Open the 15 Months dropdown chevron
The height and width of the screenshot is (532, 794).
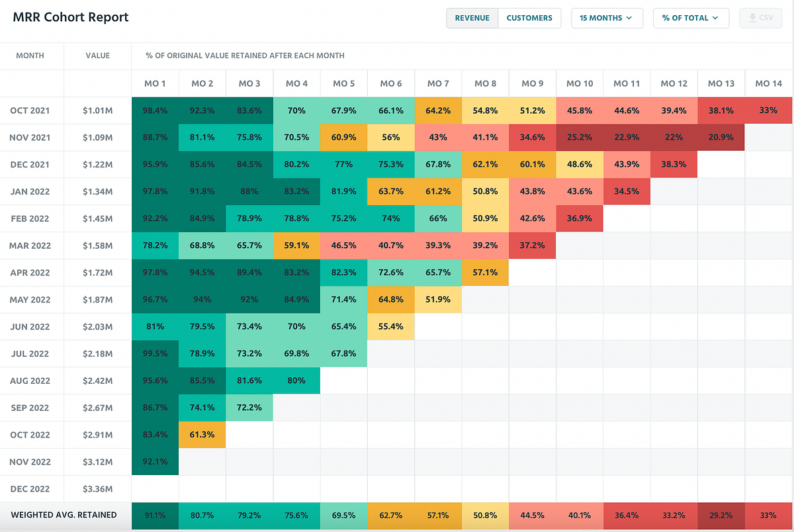(630, 18)
